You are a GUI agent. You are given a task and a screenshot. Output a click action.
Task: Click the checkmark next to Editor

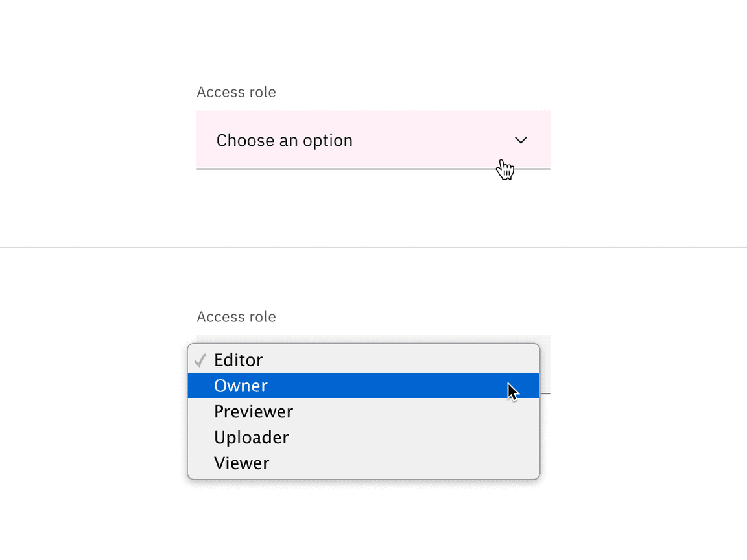pos(200,360)
